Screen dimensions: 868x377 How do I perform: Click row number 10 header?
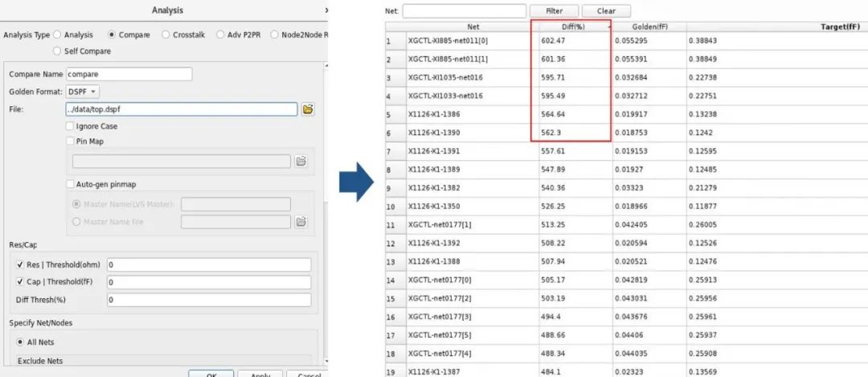[395, 206]
